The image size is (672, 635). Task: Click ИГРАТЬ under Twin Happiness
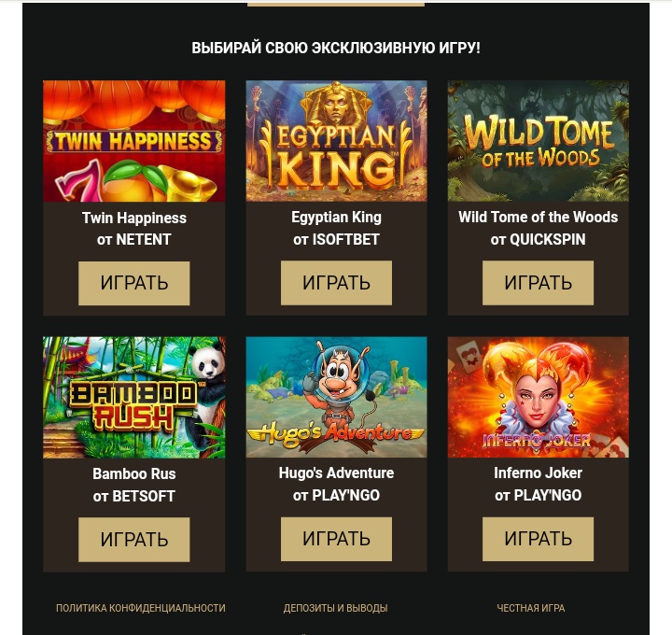134,283
